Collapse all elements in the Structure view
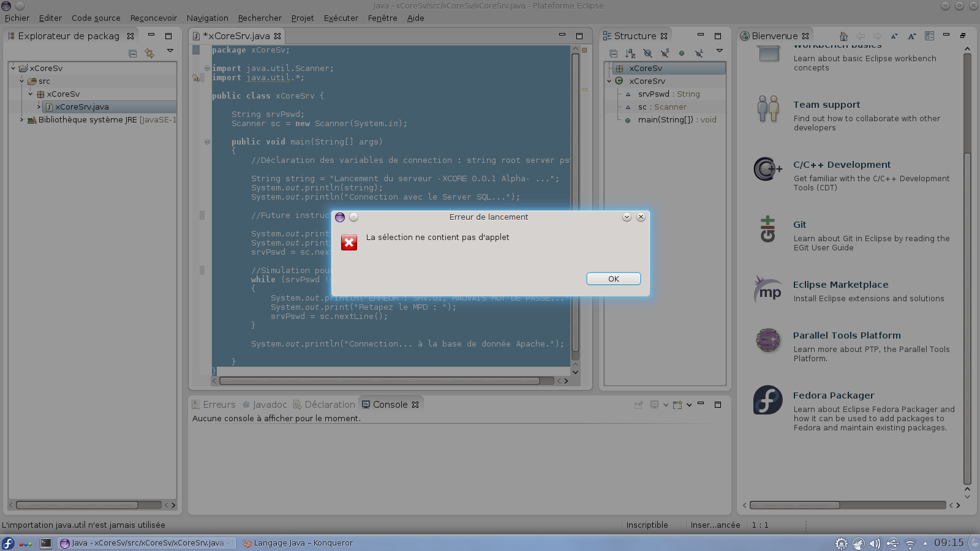 tap(613, 53)
